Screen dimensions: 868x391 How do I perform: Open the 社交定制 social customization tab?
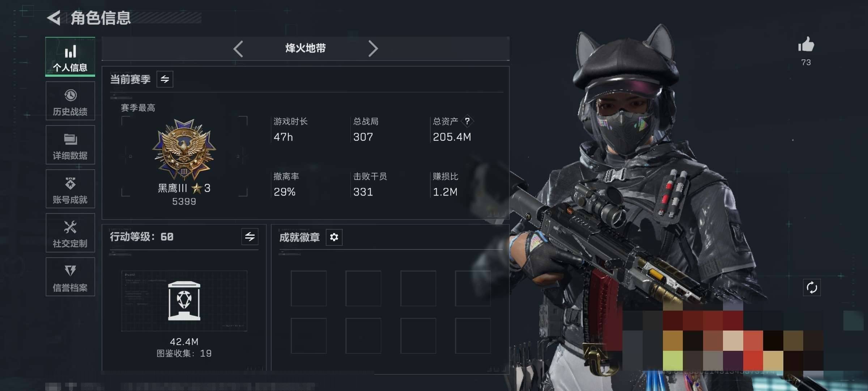(x=70, y=233)
